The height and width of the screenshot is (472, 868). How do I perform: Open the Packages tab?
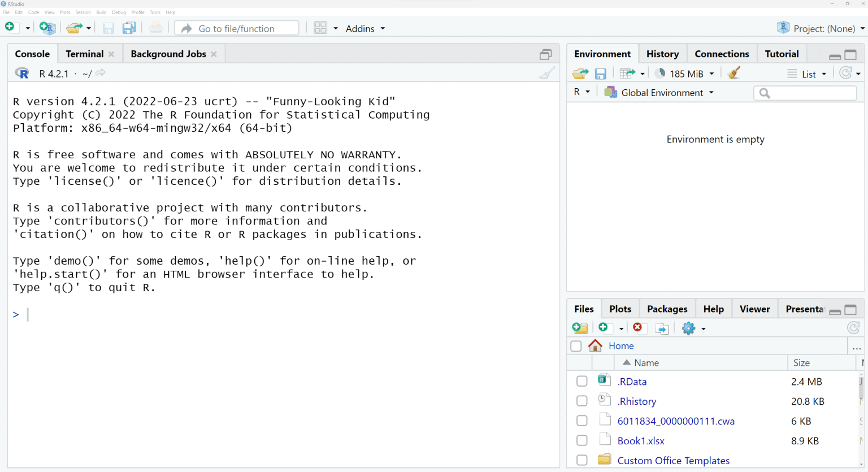click(667, 309)
